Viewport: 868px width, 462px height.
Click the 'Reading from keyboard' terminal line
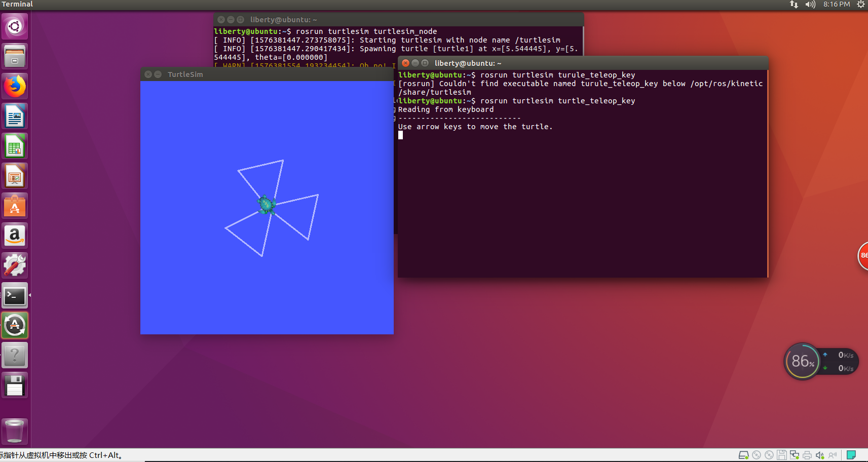point(446,109)
